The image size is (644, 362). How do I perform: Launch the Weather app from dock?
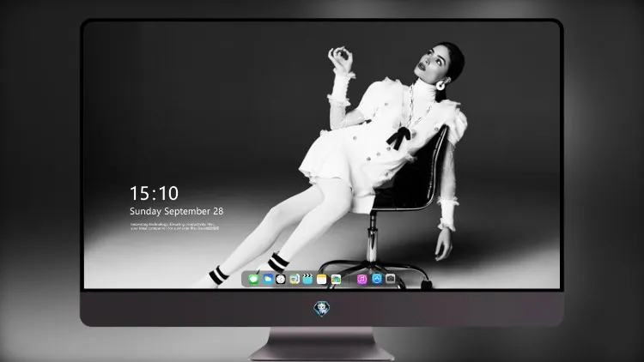[x=268, y=279]
